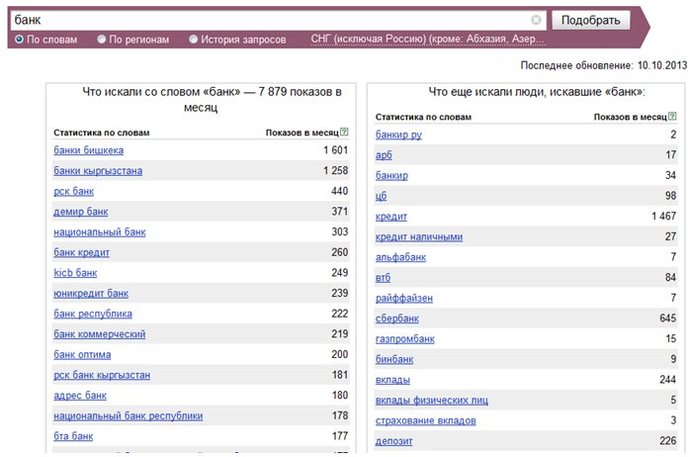This screenshot has height=457, width=688.
Task: Select the История запросов radio button
Action: point(193,39)
